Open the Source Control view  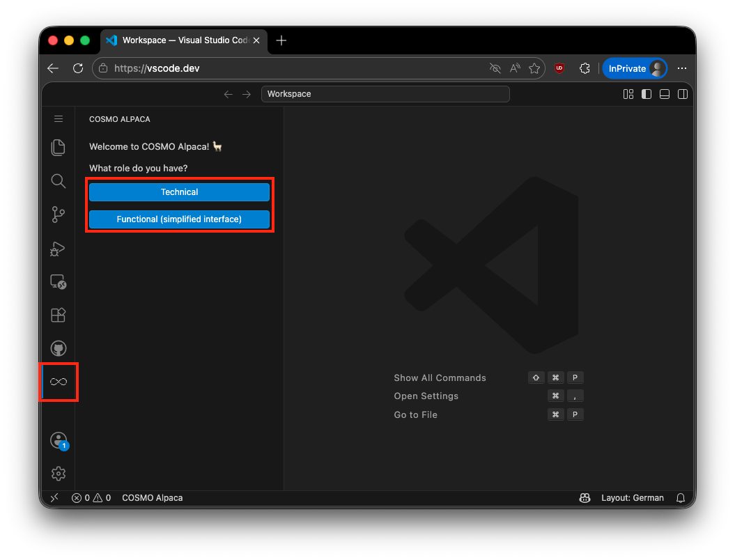tap(58, 215)
